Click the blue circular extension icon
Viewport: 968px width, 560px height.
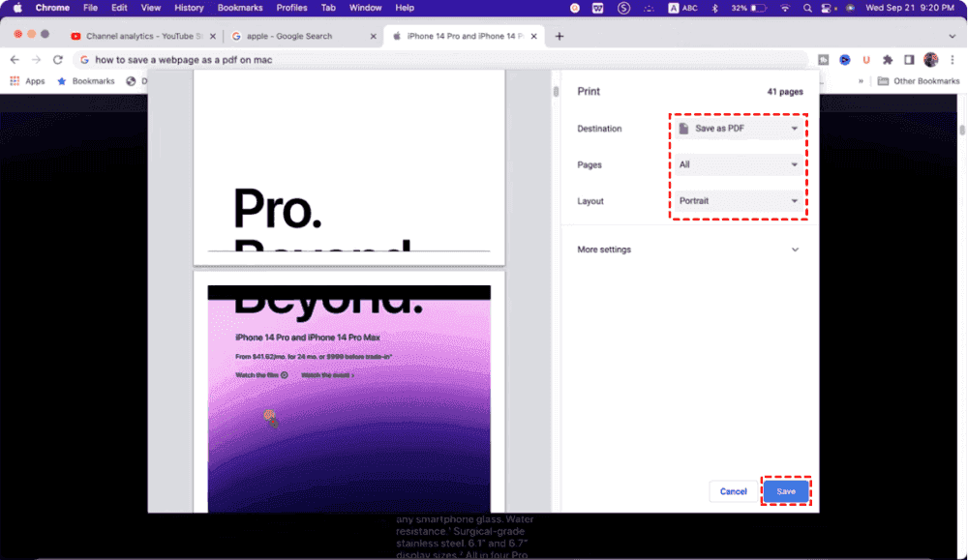click(845, 60)
